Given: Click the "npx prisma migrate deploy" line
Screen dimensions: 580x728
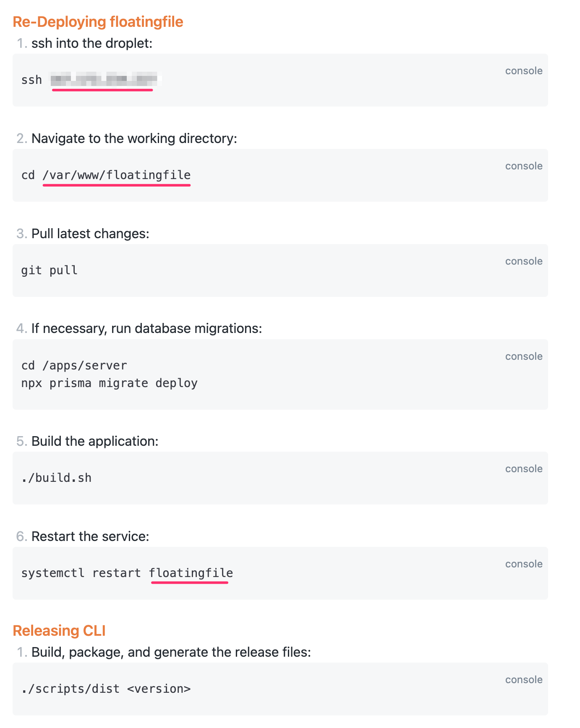Looking at the screenshot, I should 109,383.
